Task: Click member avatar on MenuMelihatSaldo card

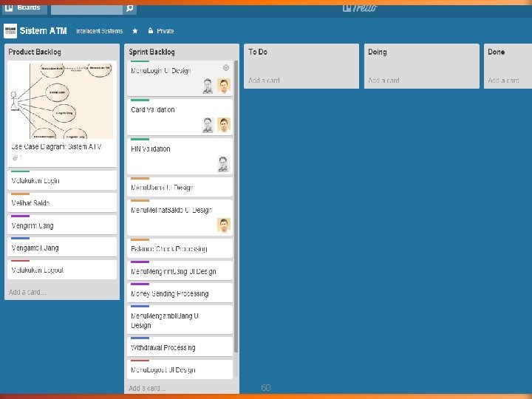Action: click(224, 225)
